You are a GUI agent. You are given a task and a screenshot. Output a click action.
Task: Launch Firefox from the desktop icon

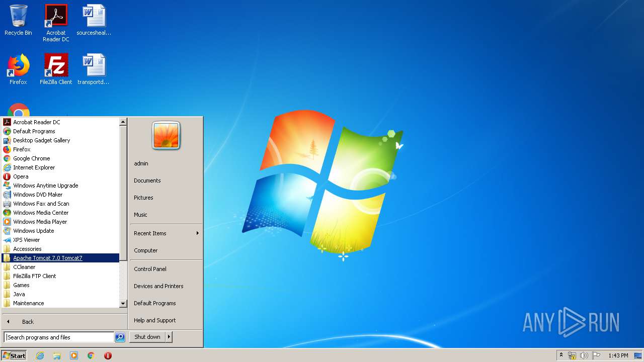(x=18, y=69)
